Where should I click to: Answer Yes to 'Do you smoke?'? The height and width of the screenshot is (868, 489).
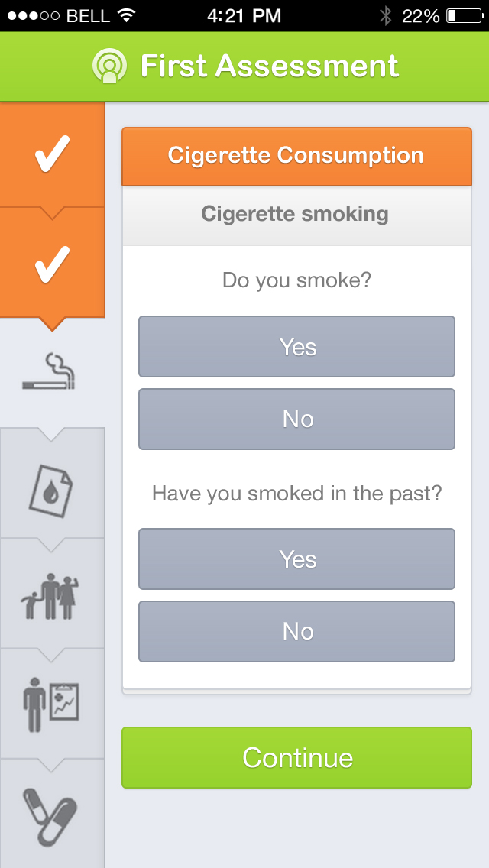pos(296,347)
